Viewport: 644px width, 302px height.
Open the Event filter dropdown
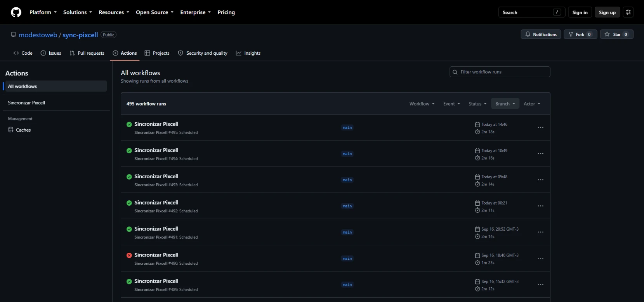point(451,104)
